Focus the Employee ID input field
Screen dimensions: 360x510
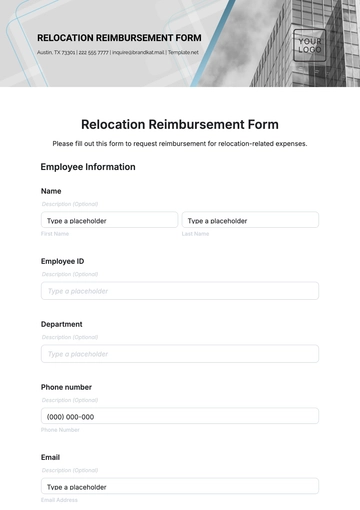point(180,291)
